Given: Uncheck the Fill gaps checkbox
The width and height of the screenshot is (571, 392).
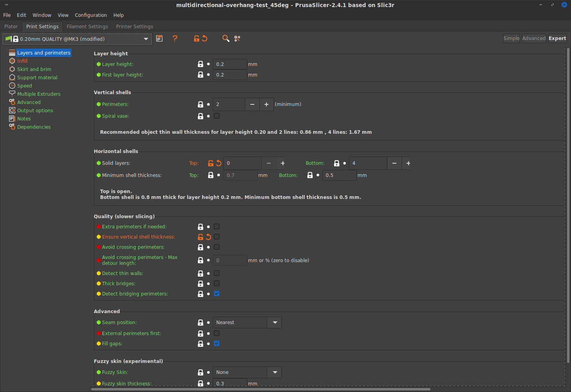Looking at the screenshot, I should point(217,343).
